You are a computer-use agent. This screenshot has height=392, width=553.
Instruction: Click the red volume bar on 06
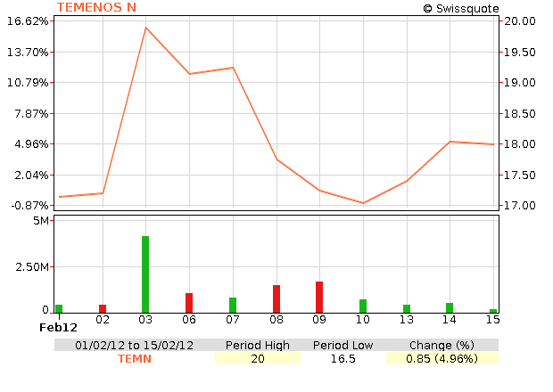189,303
